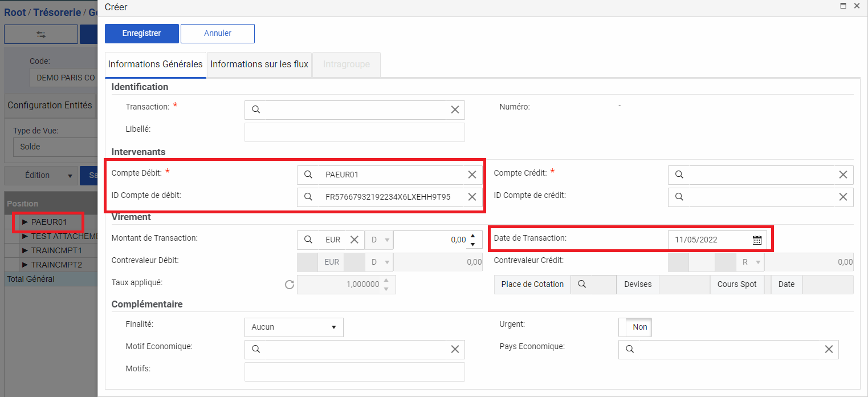Viewport: 868px width, 397px height.
Task: Open search for the Transaction field
Action: click(x=256, y=110)
